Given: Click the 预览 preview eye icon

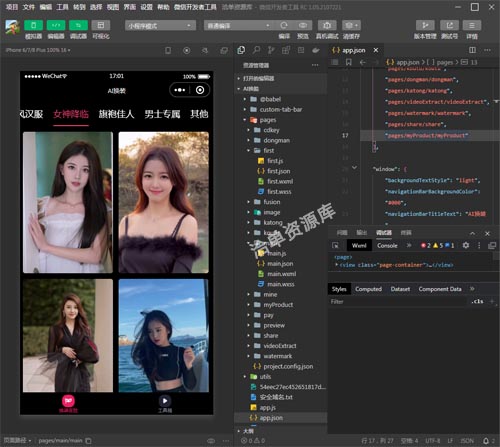Looking at the screenshot, I should [303, 25].
